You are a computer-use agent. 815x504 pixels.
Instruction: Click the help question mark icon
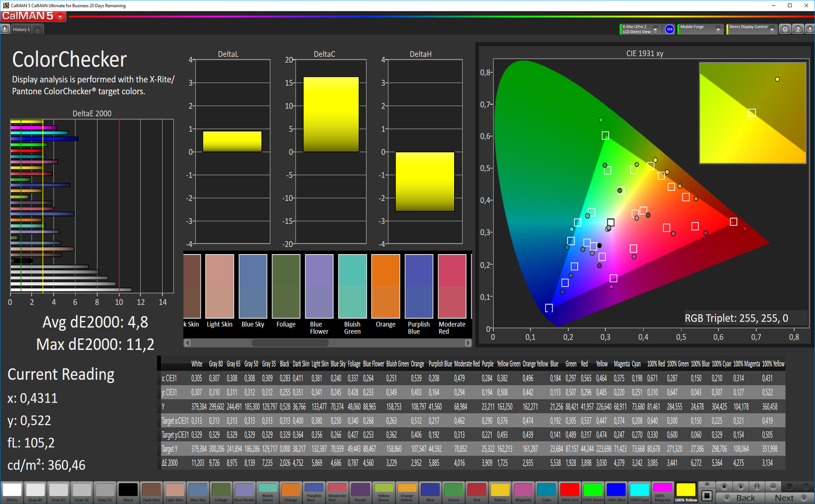pyautogui.click(x=798, y=29)
